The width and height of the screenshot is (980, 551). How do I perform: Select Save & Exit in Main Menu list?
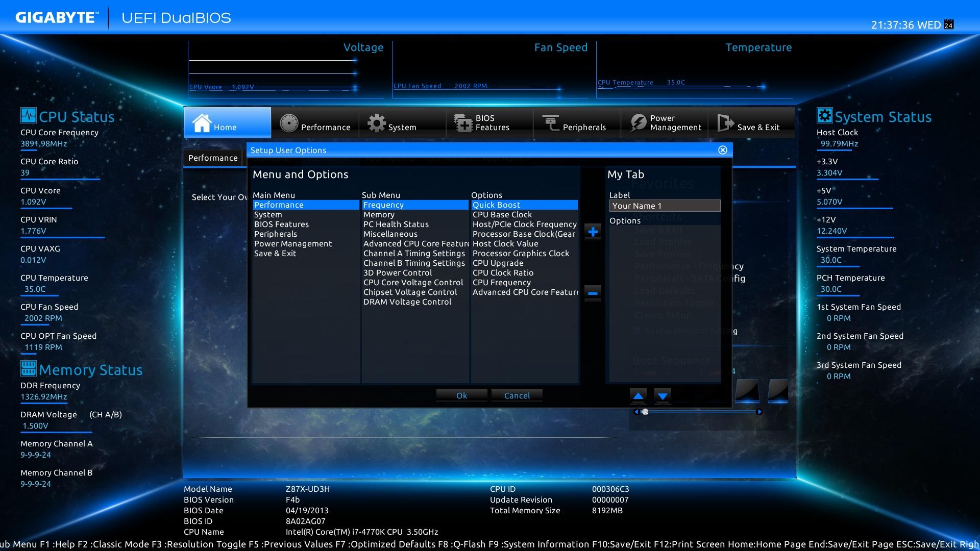pyautogui.click(x=306, y=254)
